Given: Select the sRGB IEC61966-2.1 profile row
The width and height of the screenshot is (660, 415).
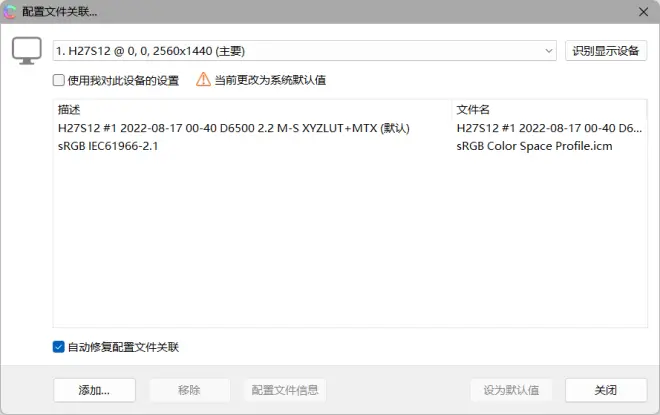Looking at the screenshot, I should tap(350, 146).
